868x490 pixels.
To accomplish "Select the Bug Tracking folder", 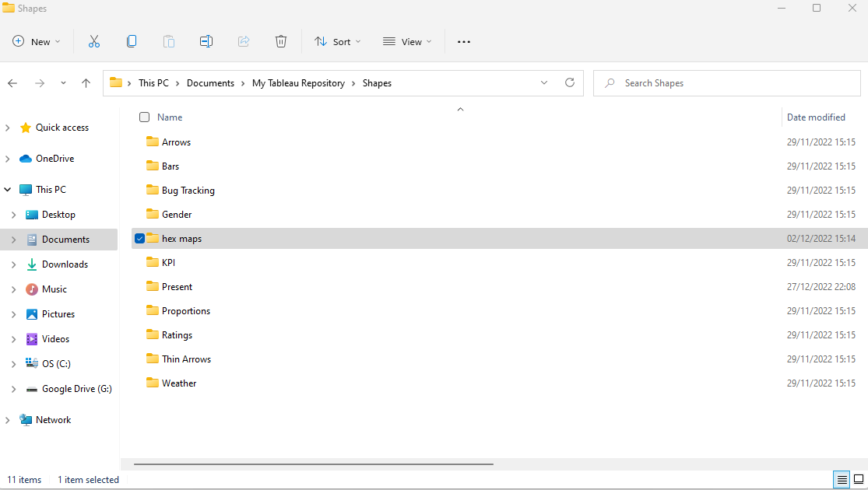I will (188, 191).
